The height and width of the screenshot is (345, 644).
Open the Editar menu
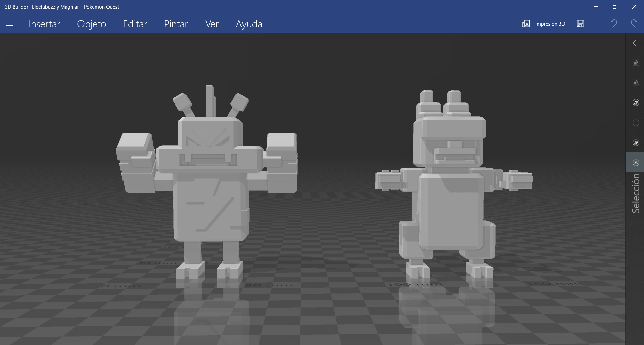pos(135,24)
